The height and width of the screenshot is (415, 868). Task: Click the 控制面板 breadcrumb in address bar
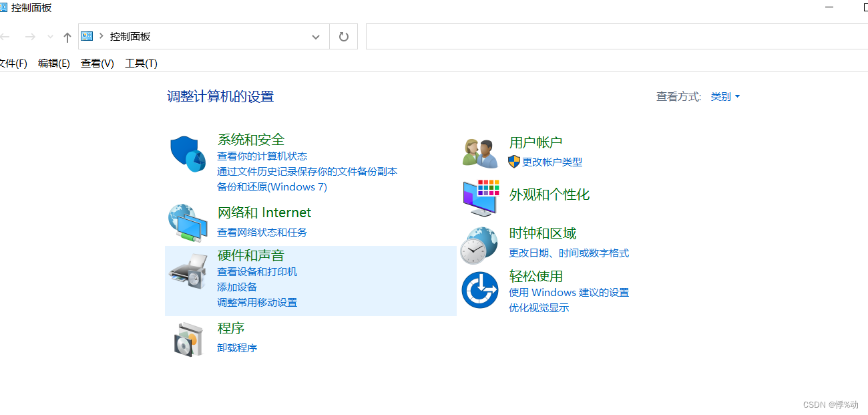(130, 37)
